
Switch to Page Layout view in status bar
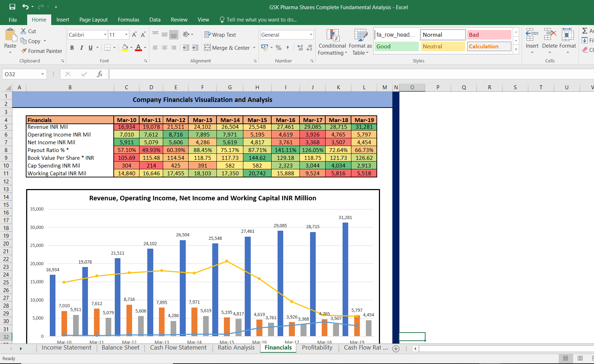click(580, 358)
